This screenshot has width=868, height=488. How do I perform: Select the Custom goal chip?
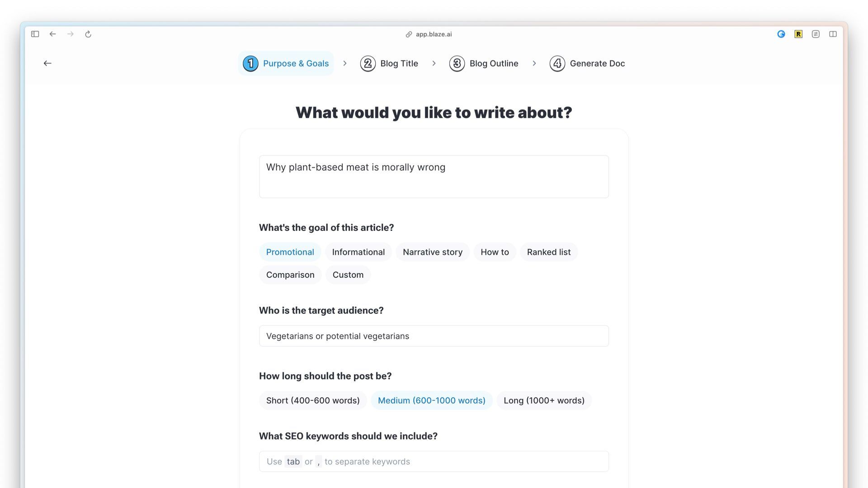pos(348,275)
